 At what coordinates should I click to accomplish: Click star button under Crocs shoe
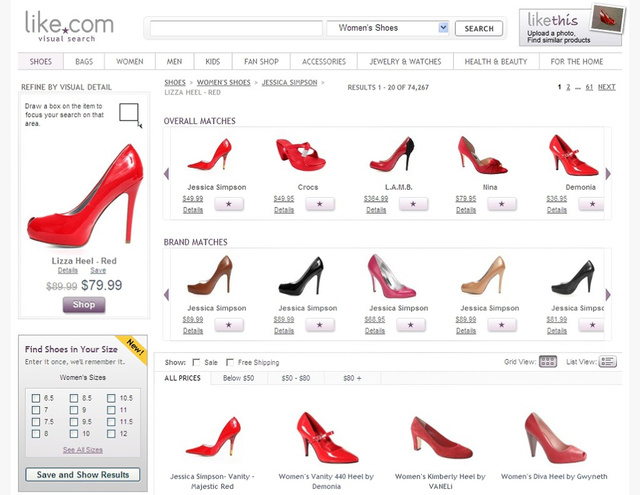pos(319,204)
